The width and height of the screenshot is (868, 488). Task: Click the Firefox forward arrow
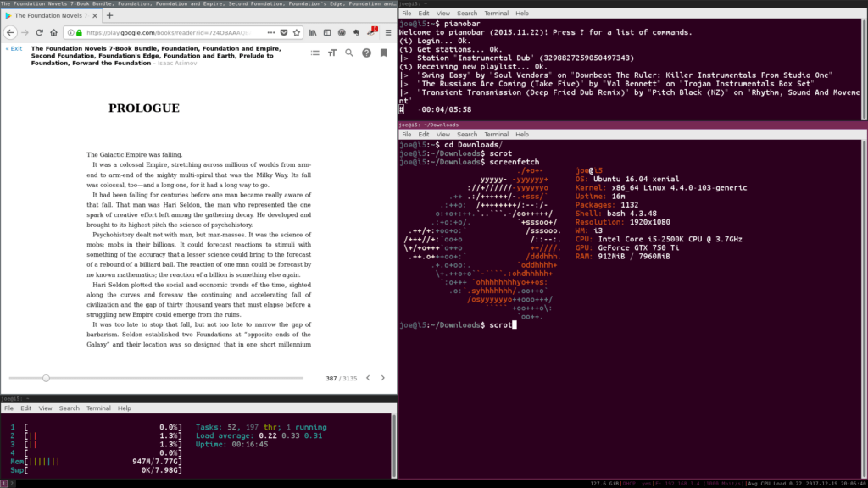pos(25,33)
